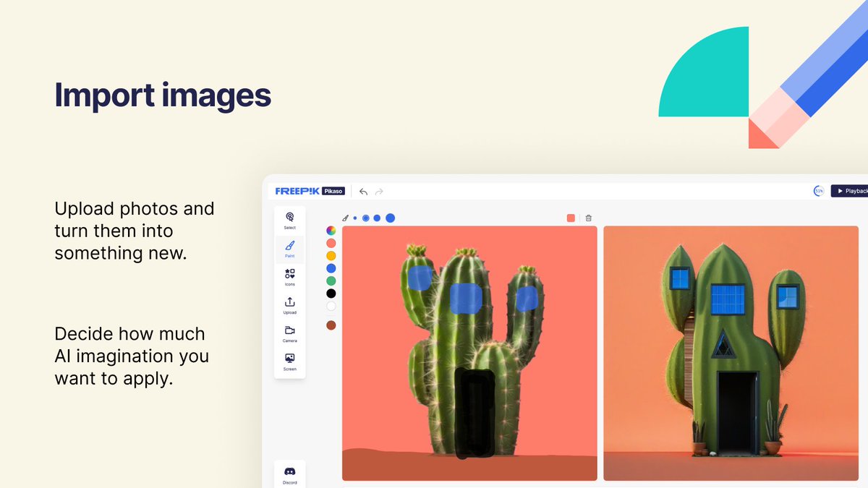Screen dimensions: 868x488
Task: Click the Playback button
Action: 849,191
